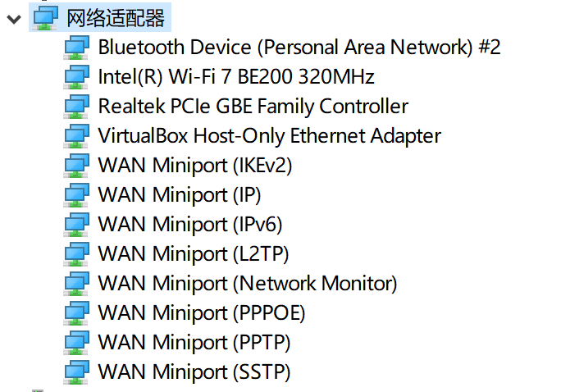Select WAN Miniport (L2TP) entry

coord(193,254)
